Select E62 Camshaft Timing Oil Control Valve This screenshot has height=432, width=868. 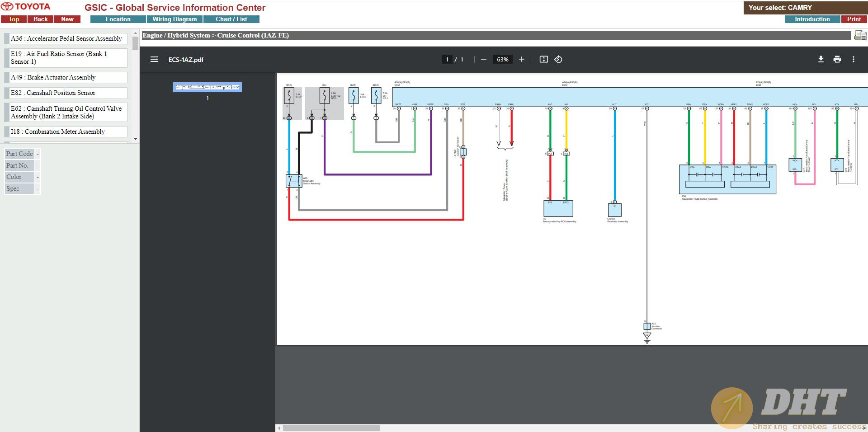click(66, 113)
